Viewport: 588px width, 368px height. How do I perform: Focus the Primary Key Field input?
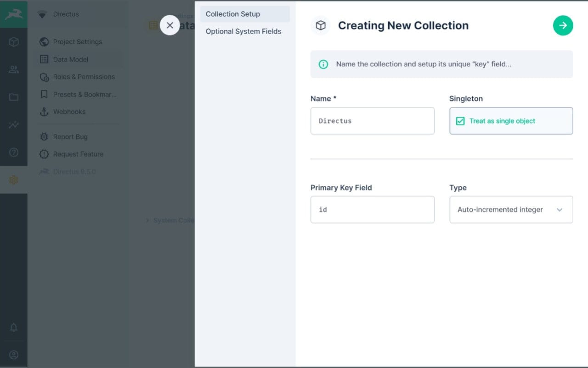click(x=373, y=210)
